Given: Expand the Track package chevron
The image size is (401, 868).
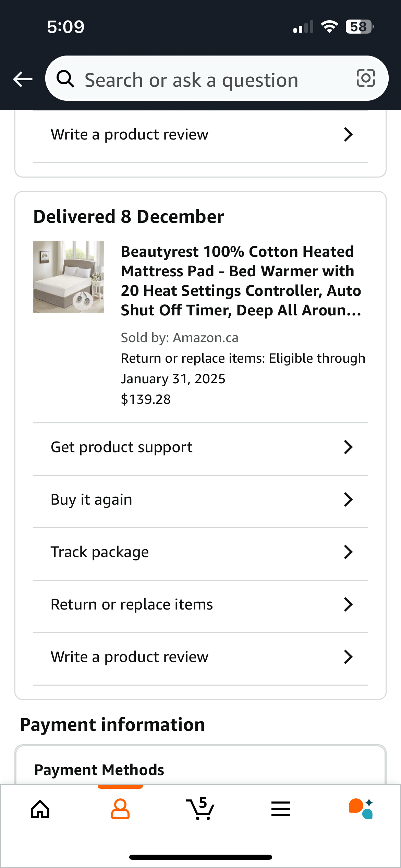Looking at the screenshot, I should 348,552.
